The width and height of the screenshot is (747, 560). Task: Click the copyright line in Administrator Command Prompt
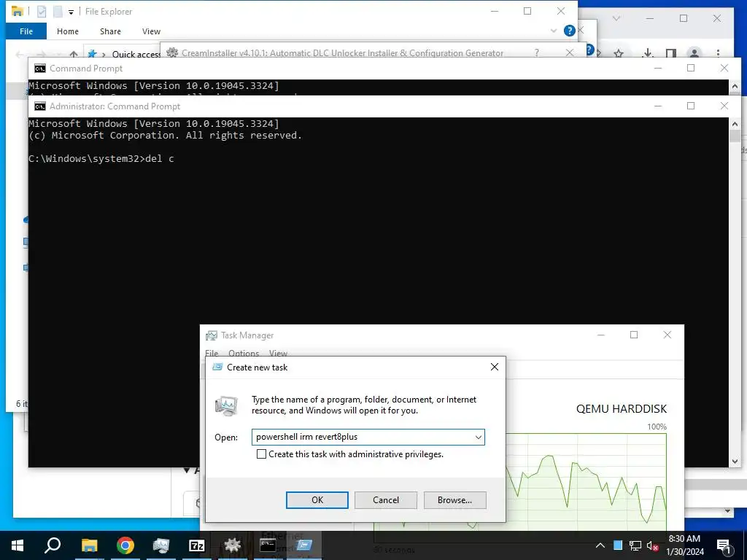coord(165,135)
